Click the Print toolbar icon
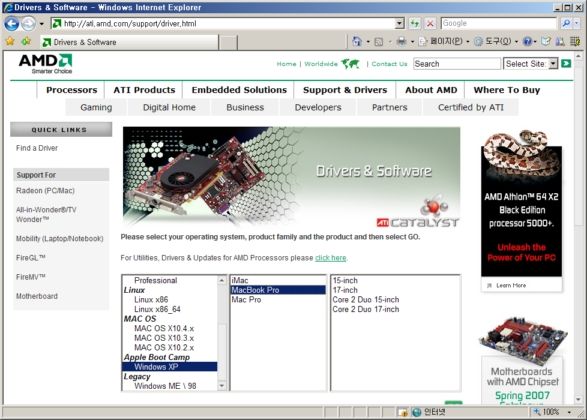Image resolution: width=587 pixels, height=420 pixels. tap(401, 41)
